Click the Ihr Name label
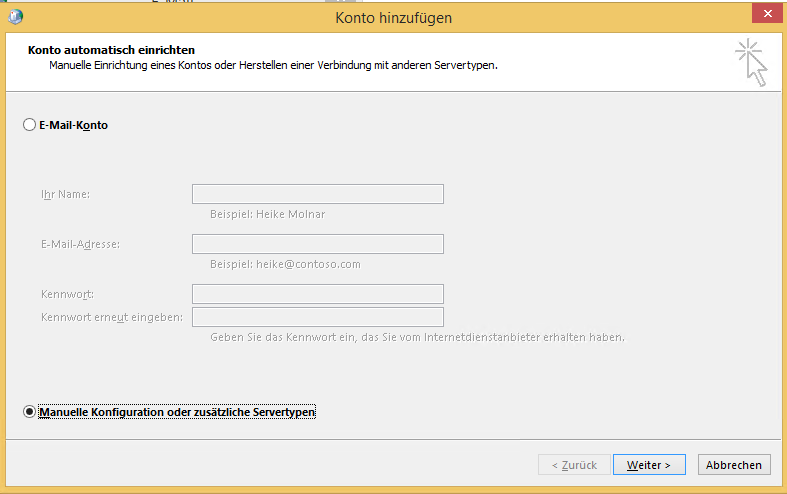 pos(66,194)
